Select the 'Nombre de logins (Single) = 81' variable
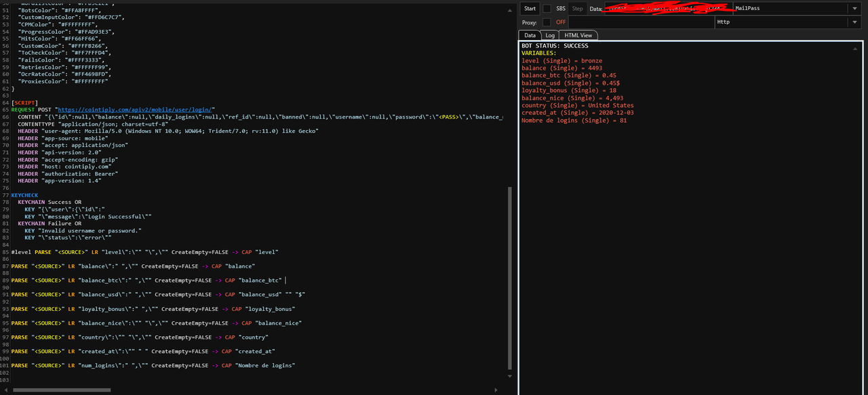Viewport: 868px width, 395px height. (574, 121)
